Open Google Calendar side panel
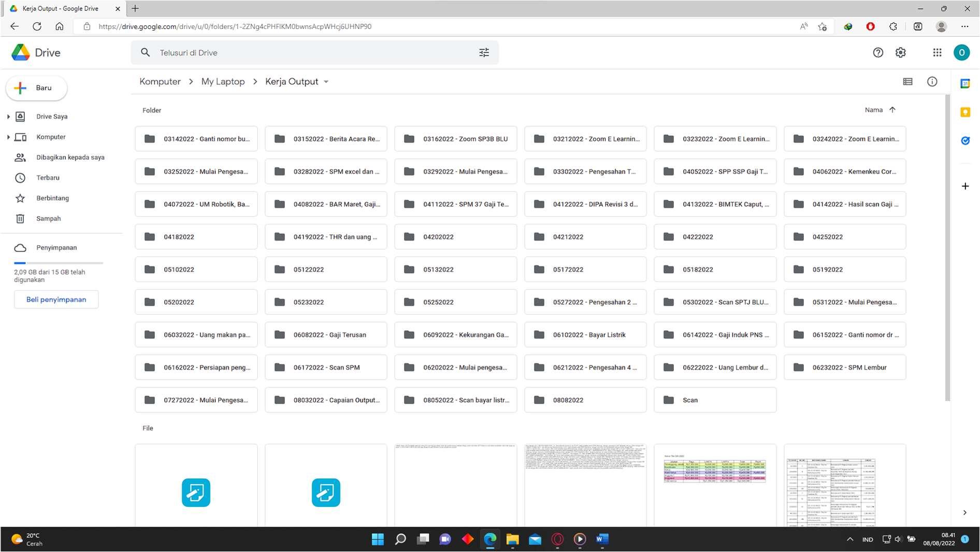Viewport: 980px width, 552px height. tap(965, 83)
